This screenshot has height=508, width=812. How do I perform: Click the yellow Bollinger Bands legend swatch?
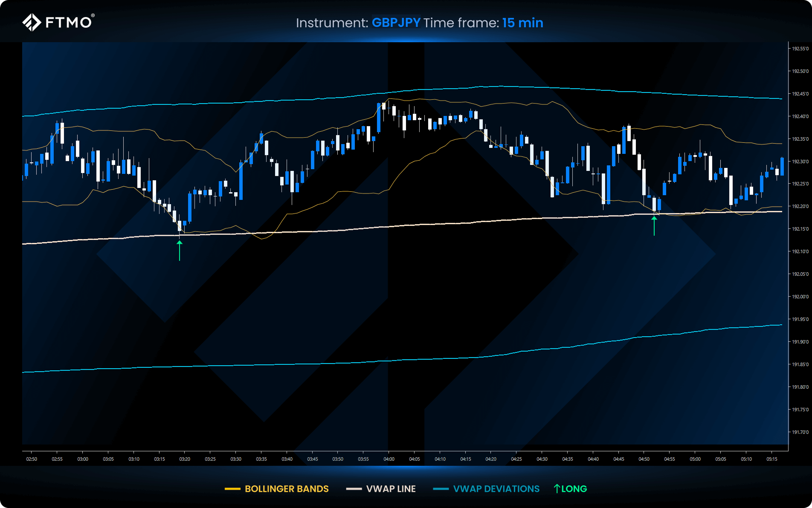pos(232,489)
